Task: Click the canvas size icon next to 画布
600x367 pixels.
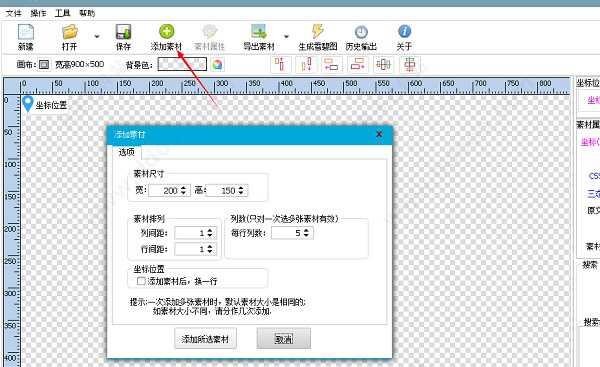Action: [x=44, y=64]
